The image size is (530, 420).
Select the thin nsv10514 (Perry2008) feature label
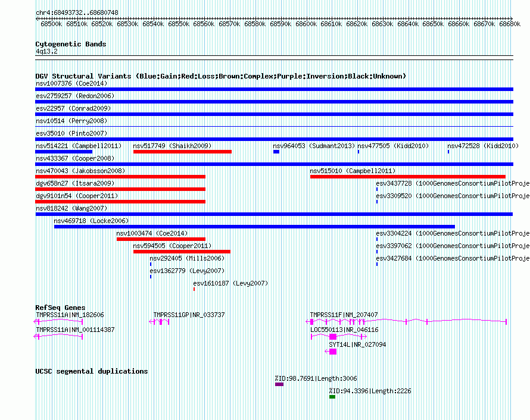tap(71, 121)
